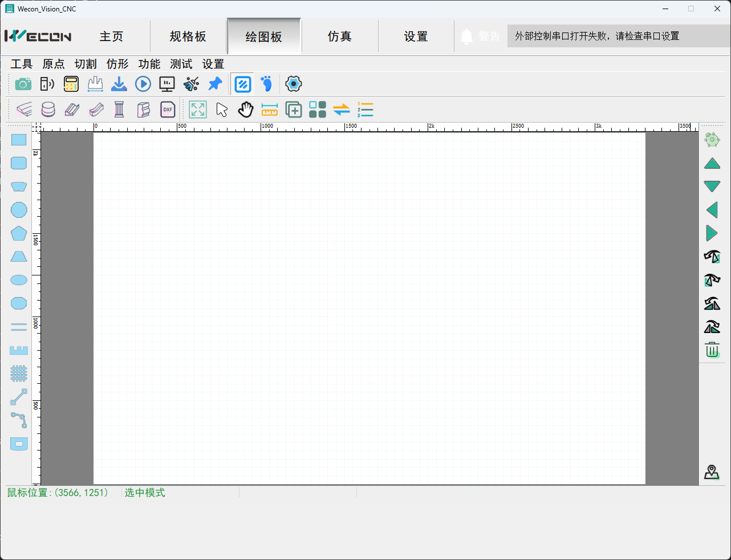731x560 pixels.
Task: Select the hand pan tool
Action: click(x=246, y=109)
